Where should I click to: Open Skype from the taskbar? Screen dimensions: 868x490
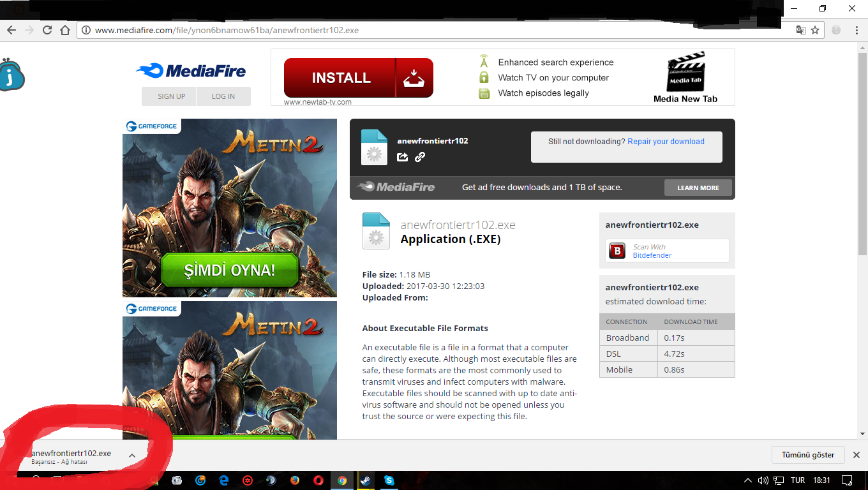(389, 480)
